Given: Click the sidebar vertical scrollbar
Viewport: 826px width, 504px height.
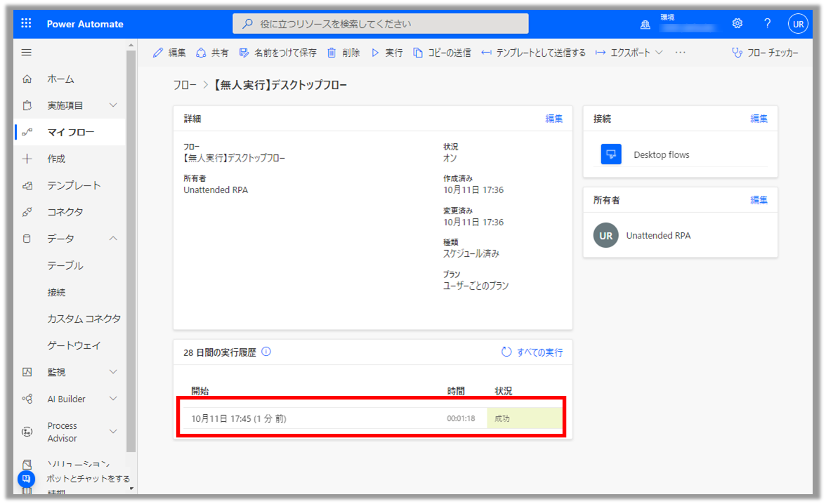Looking at the screenshot, I should point(131,250).
